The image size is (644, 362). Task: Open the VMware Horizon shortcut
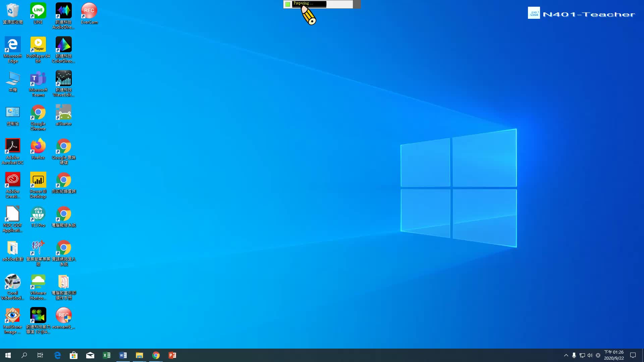tap(38, 287)
